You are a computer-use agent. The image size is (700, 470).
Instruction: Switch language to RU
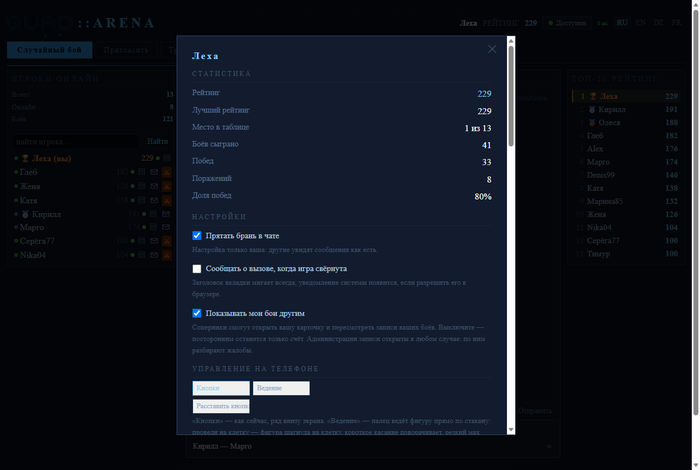point(622,22)
